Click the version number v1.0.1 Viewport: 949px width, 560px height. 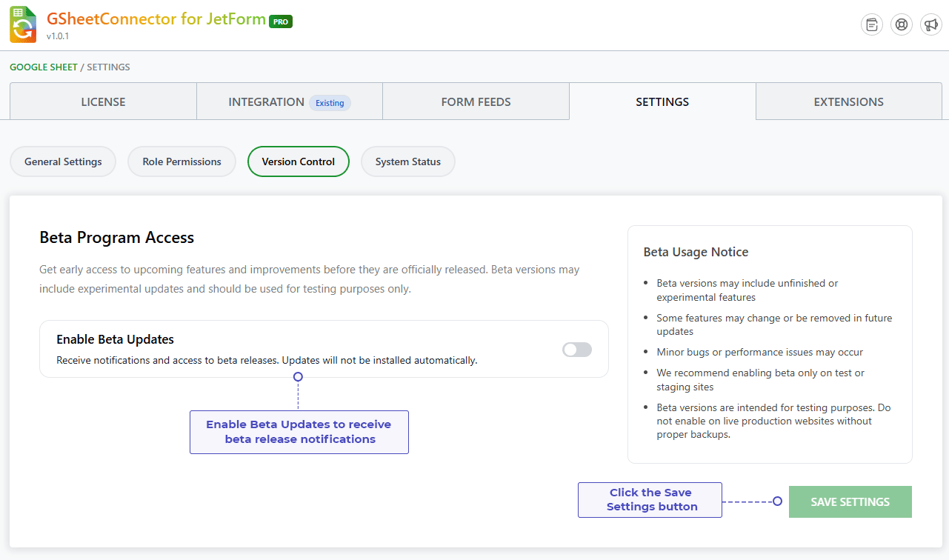pos(58,36)
